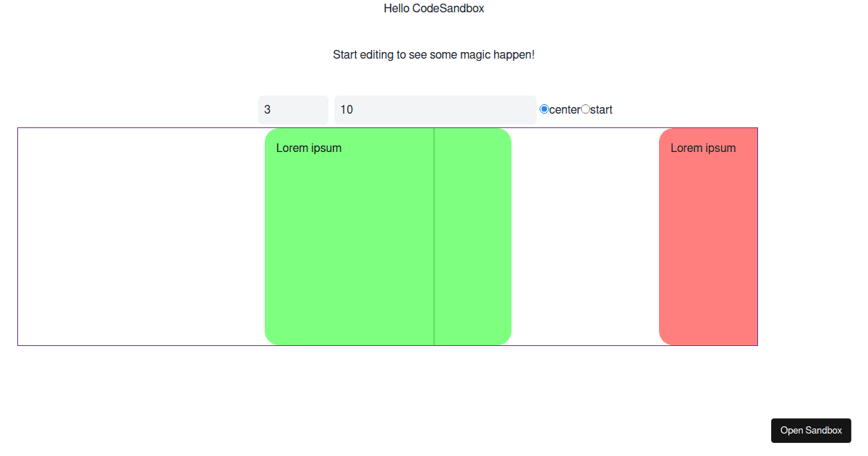Enable start alignment instead of center
868x456 pixels.
pyautogui.click(x=586, y=109)
